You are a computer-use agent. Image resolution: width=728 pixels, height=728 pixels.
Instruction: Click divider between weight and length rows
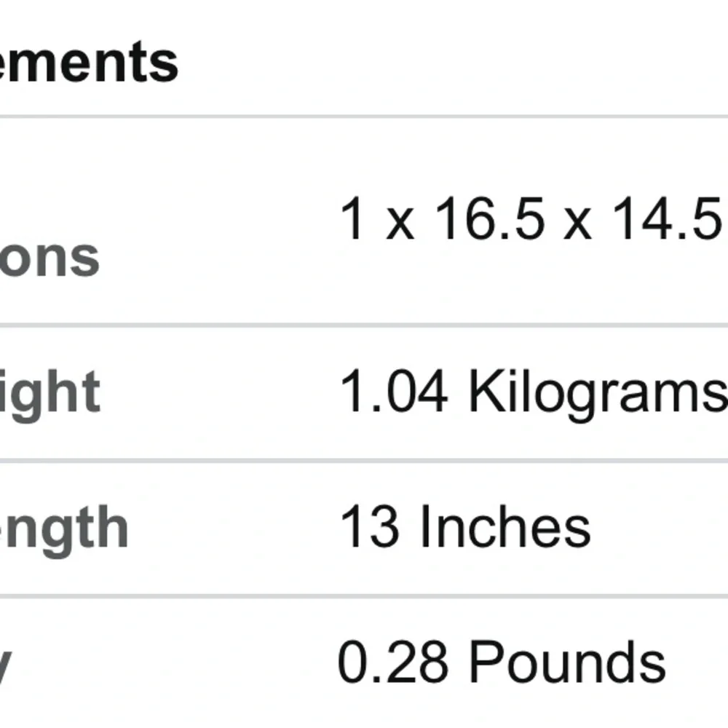(364, 460)
